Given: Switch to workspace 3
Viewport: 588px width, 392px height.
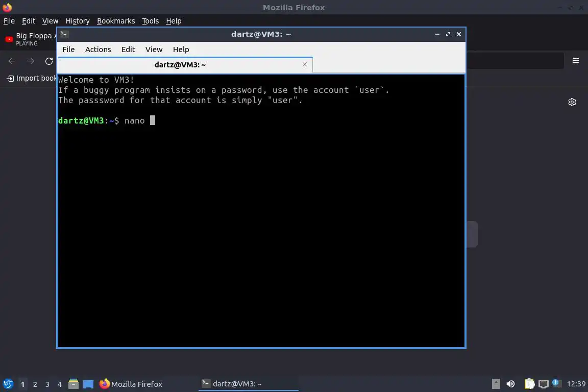Looking at the screenshot, I should click(x=47, y=384).
